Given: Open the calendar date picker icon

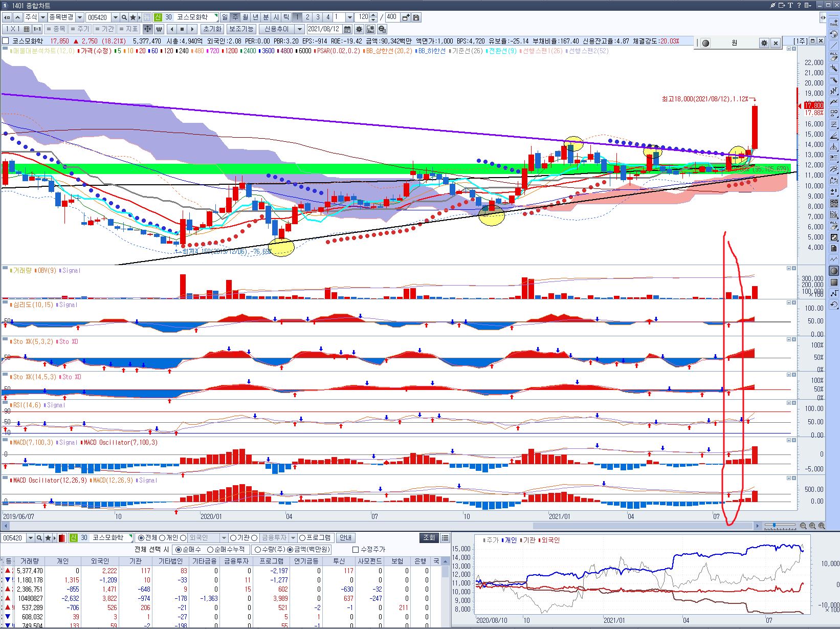Looking at the screenshot, I should click(347, 29).
